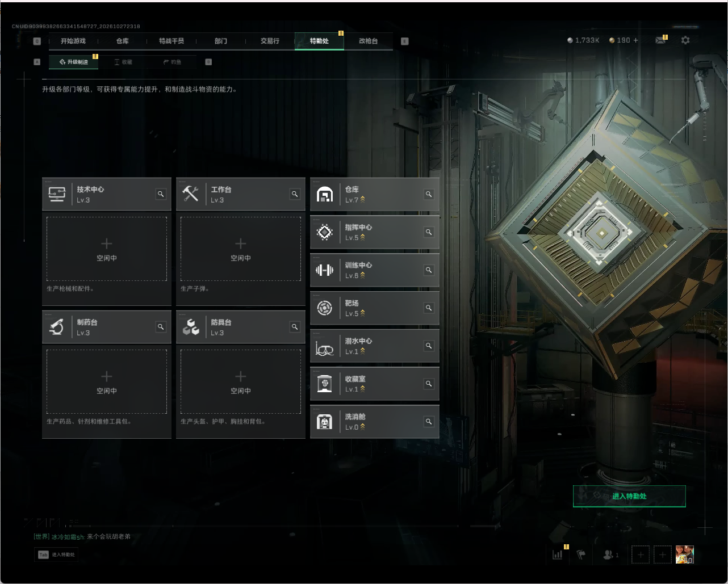
Task: Switch to the 改枪台 tab
Action: click(368, 41)
